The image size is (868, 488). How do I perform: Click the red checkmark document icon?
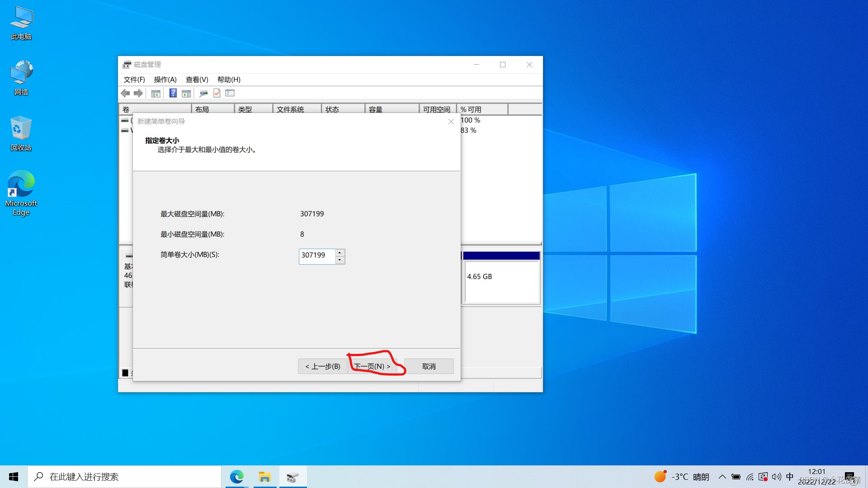(217, 93)
